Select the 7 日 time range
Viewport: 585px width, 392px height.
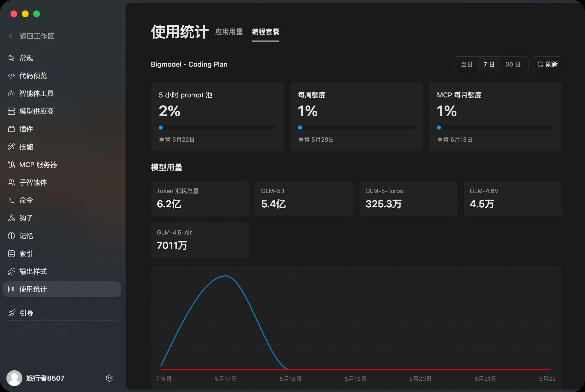(489, 65)
